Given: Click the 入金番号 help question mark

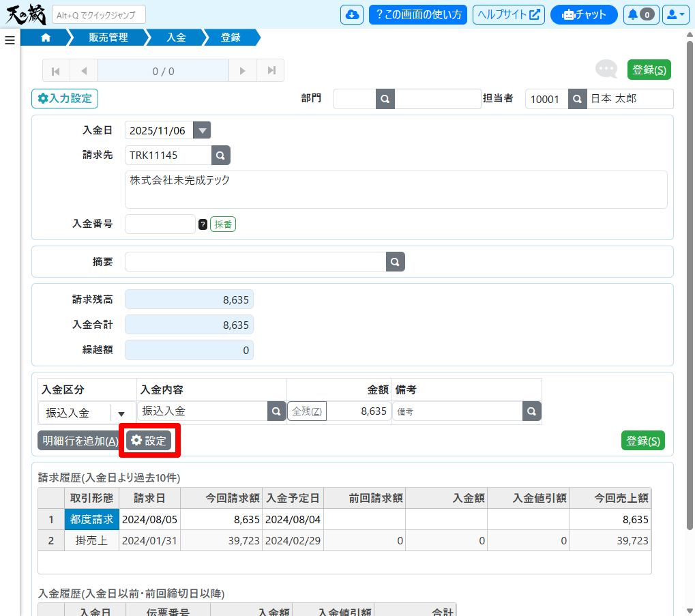Looking at the screenshot, I should (x=203, y=224).
